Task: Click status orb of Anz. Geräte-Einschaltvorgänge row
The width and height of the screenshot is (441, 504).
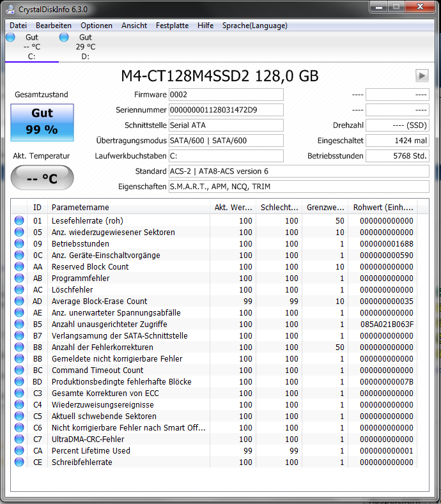Action: (x=19, y=255)
